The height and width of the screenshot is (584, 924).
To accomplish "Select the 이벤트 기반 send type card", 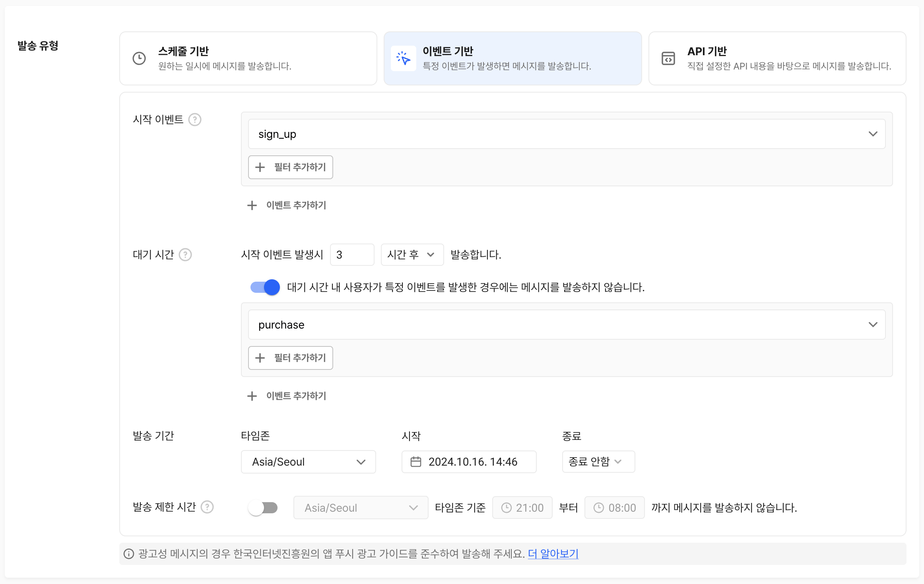I will click(x=512, y=58).
